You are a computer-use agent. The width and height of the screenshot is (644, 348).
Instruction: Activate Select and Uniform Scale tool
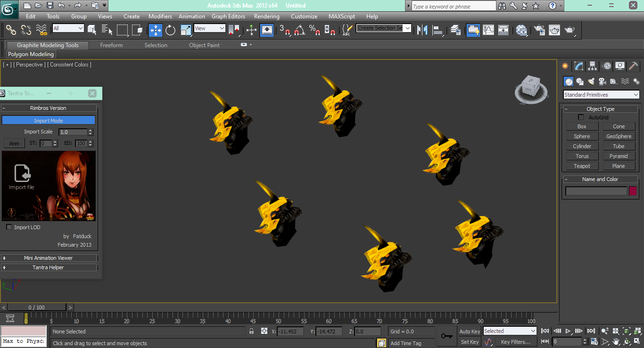point(186,30)
